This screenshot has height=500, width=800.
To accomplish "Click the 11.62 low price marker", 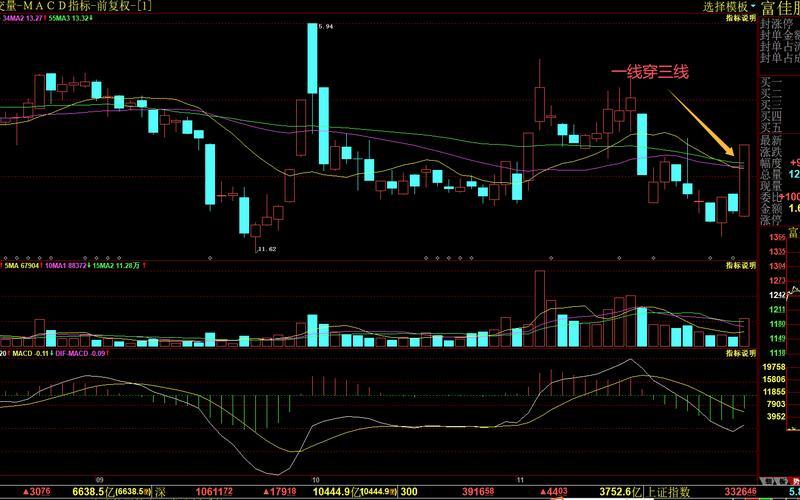I will pos(266,248).
